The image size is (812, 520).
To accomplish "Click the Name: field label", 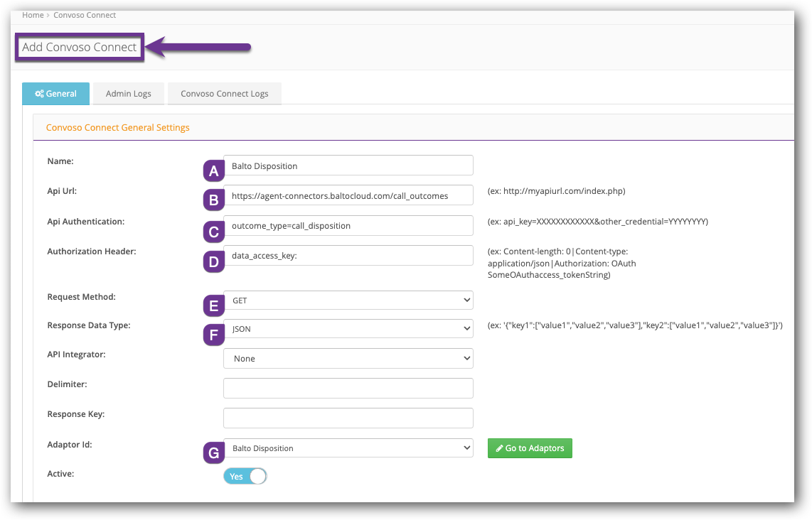I will 60,161.
